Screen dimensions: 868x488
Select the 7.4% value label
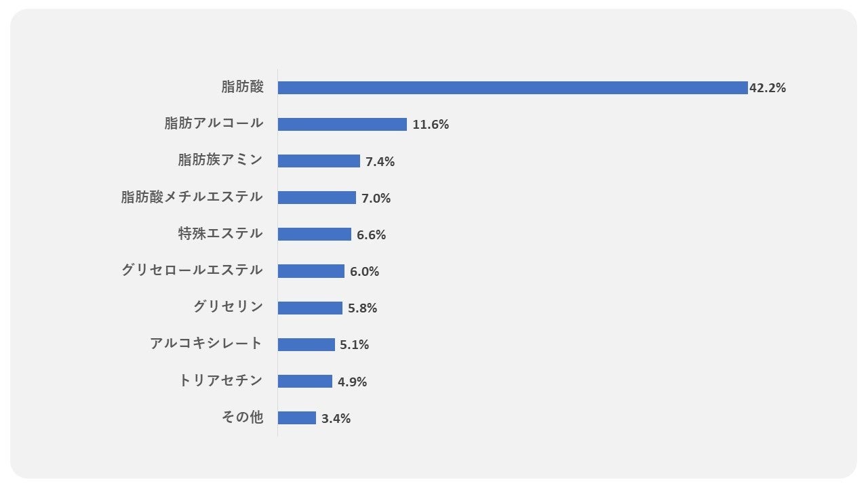(380, 161)
